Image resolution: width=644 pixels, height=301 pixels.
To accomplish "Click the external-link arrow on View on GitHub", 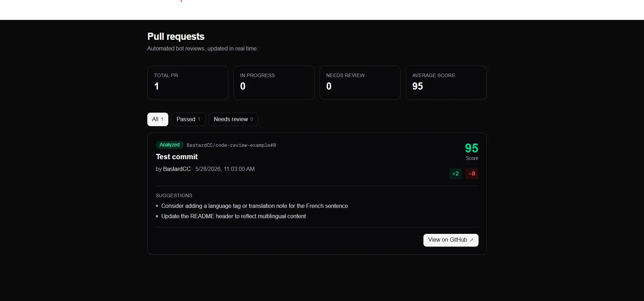I will click(472, 240).
